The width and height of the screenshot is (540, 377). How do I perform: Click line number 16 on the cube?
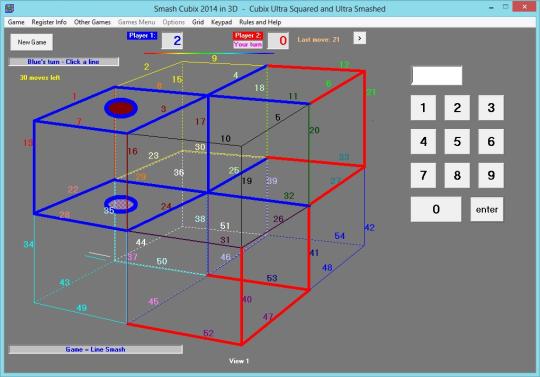point(132,151)
